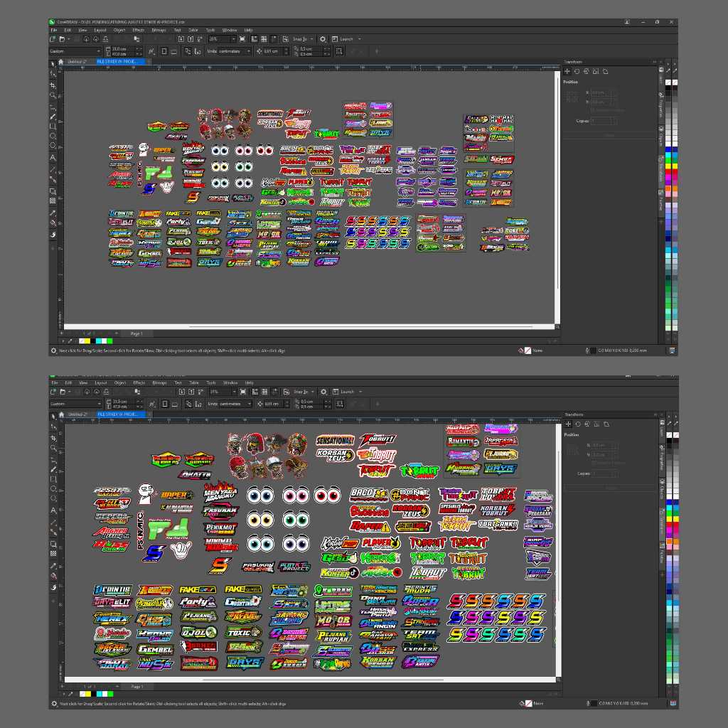Open Effects menu in upper window

139,30
